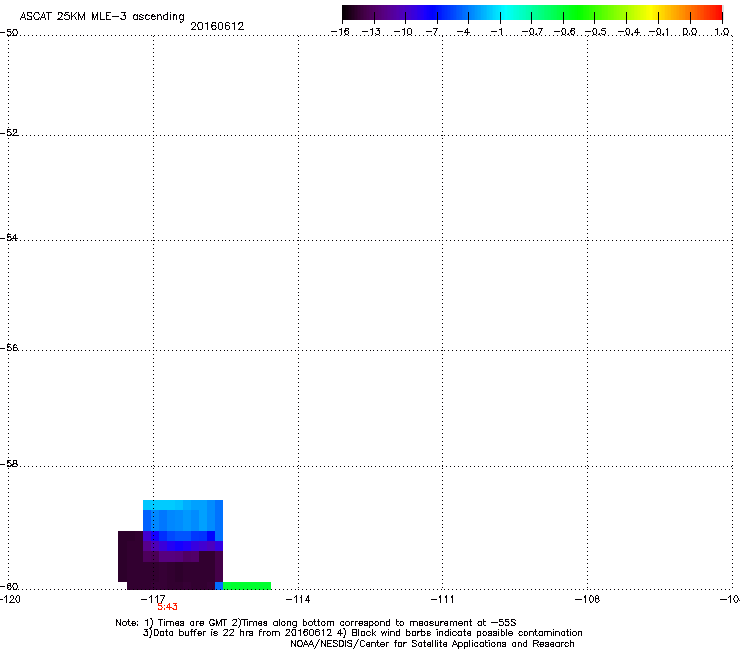The height and width of the screenshot is (650, 740).
Task: Click the -56 latitude axis label
Action: pos(9,348)
